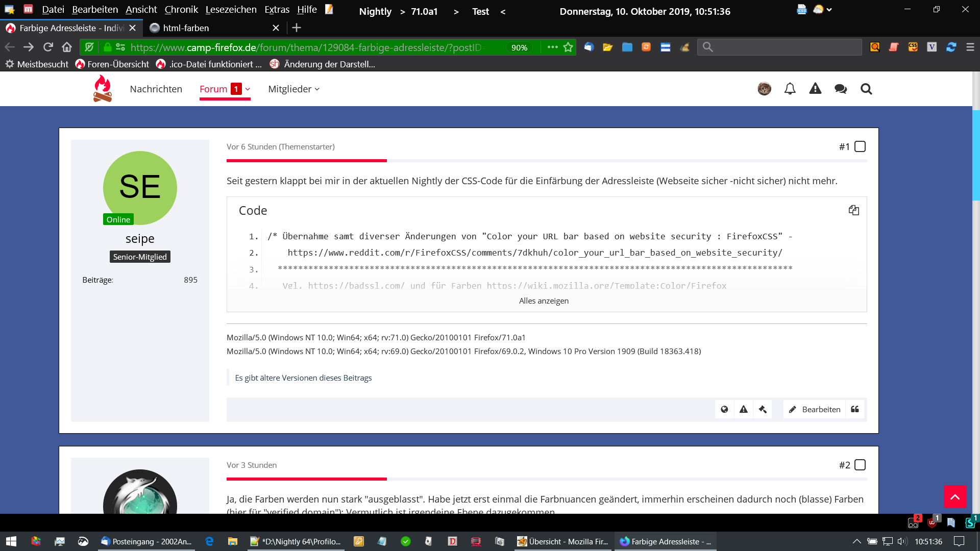Open page actions three-dots menu

(x=552, y=47)
